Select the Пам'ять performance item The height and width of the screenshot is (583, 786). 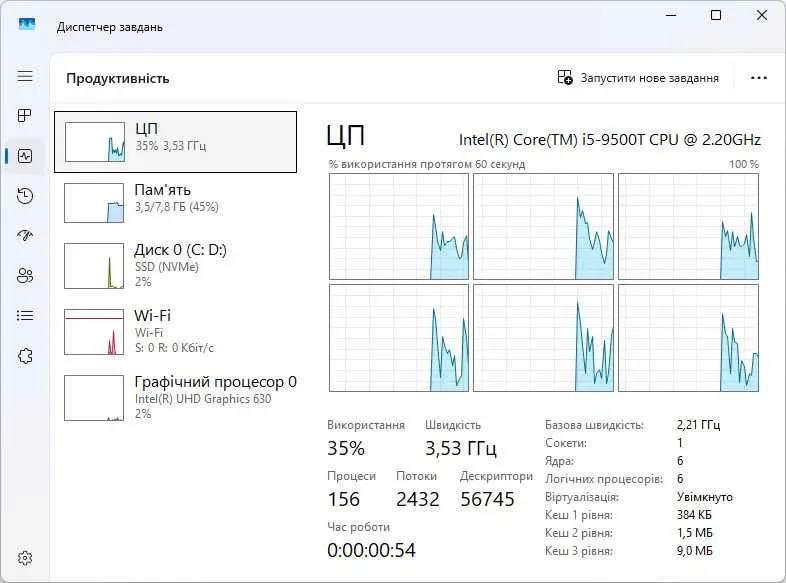pos(175,203)
